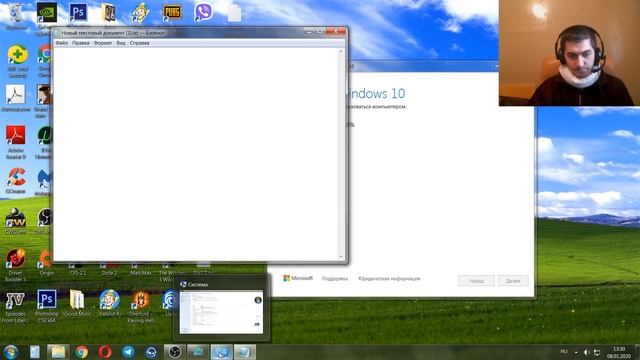Switch to OBS Studio in the taskbar
This screenshot has width=640, height=360.
[x=175, y=352]
